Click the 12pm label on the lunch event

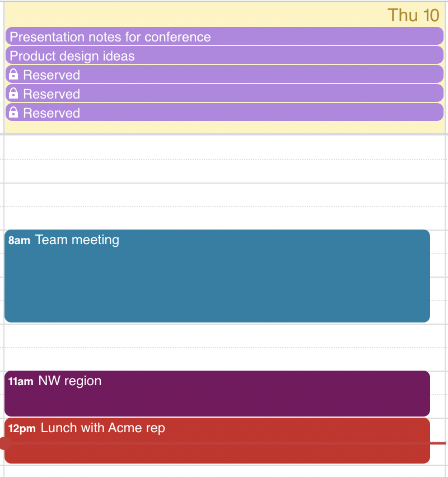pyautogui.click(x=22, y=429)
